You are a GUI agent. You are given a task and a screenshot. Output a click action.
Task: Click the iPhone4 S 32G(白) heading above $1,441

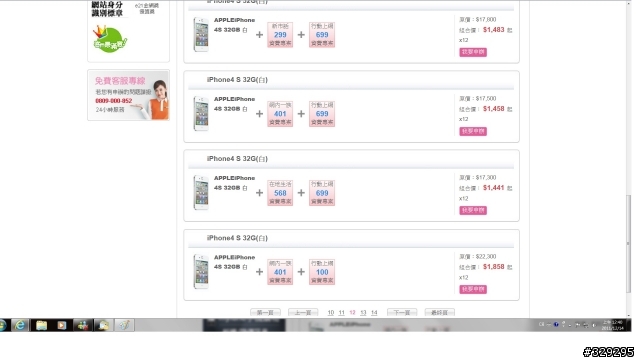click(237, 159)
